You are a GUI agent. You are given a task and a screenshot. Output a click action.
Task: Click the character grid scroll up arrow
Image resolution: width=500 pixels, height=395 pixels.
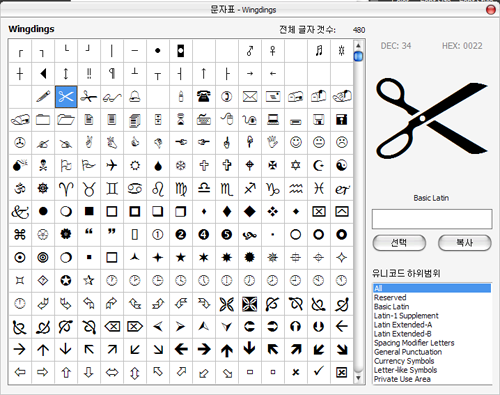pyautogui.click(x=358, y=45)
